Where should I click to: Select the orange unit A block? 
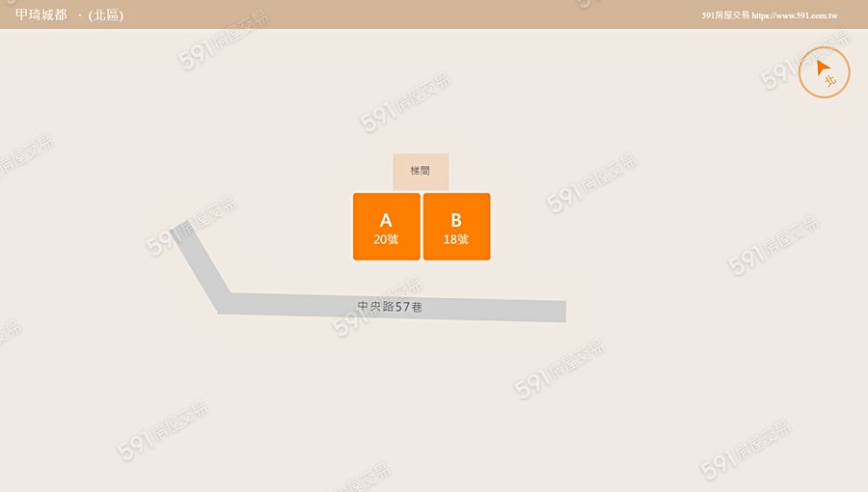(387, 227)
